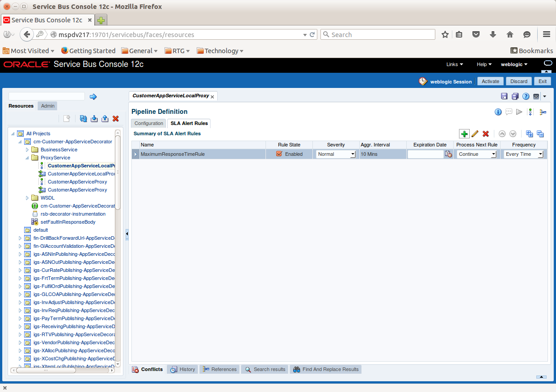This screenshot has height=392, width=556.
Task: Open the History bottom tab
Action: click(182, 369)
